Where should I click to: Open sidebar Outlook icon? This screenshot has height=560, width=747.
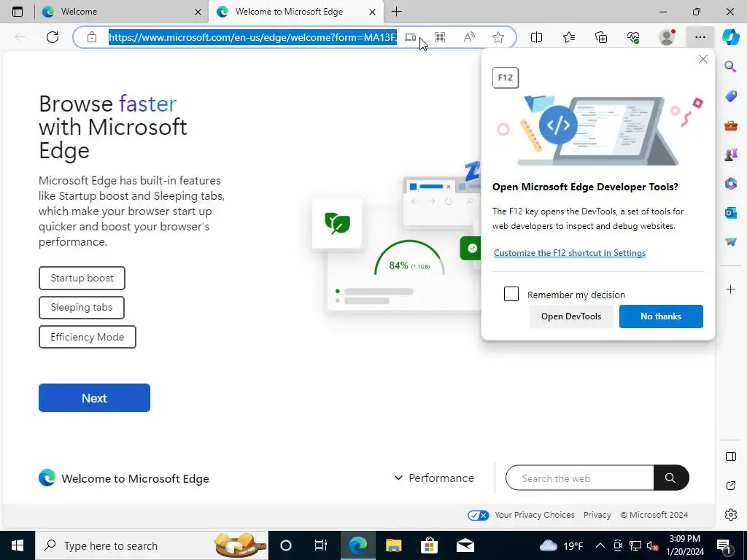pos(731,213)
